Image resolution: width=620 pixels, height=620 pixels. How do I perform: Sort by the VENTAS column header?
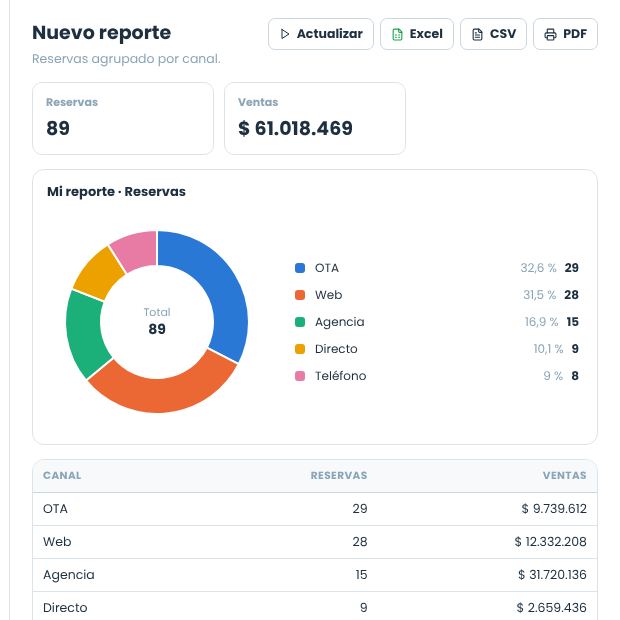coord(565,475)
